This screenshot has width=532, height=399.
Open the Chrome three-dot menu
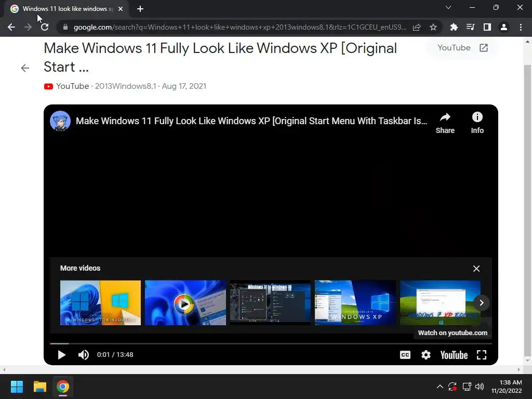[521, 27]
